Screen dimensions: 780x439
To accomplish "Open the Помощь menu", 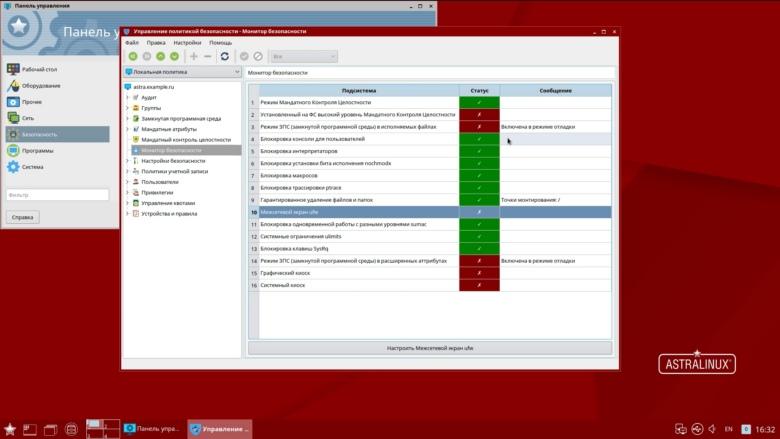I will [x=220, y=43].
